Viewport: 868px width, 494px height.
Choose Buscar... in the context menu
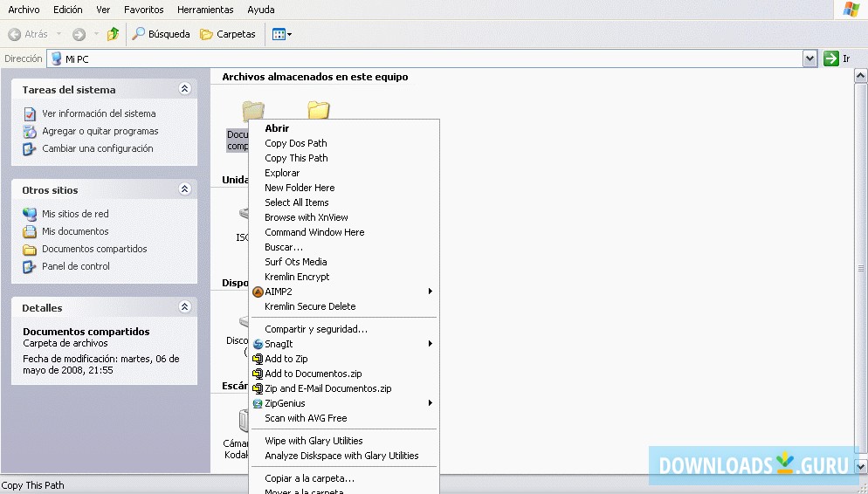point(344,247)
